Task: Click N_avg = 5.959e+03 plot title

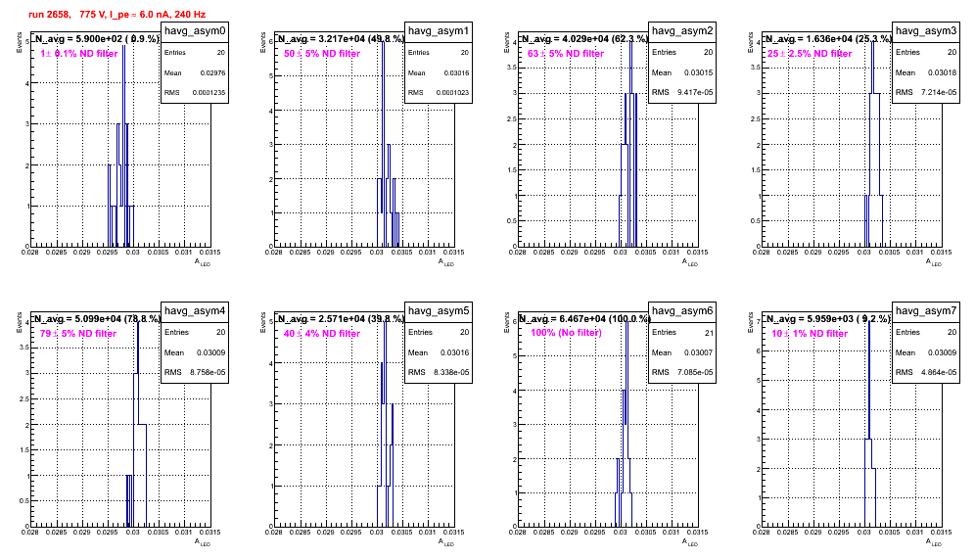Action: [828, 318]
